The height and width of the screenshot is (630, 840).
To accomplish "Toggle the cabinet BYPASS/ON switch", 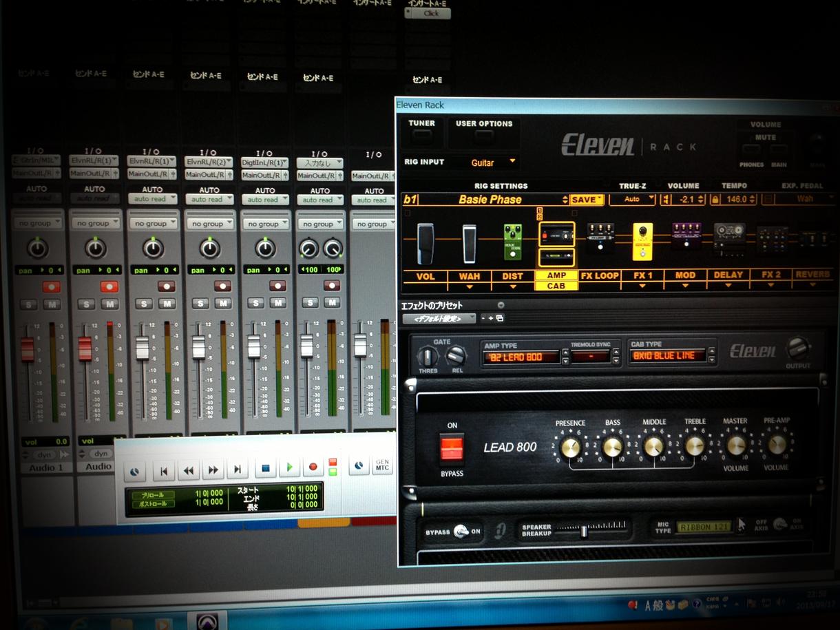I will click(x=462, y=532).
